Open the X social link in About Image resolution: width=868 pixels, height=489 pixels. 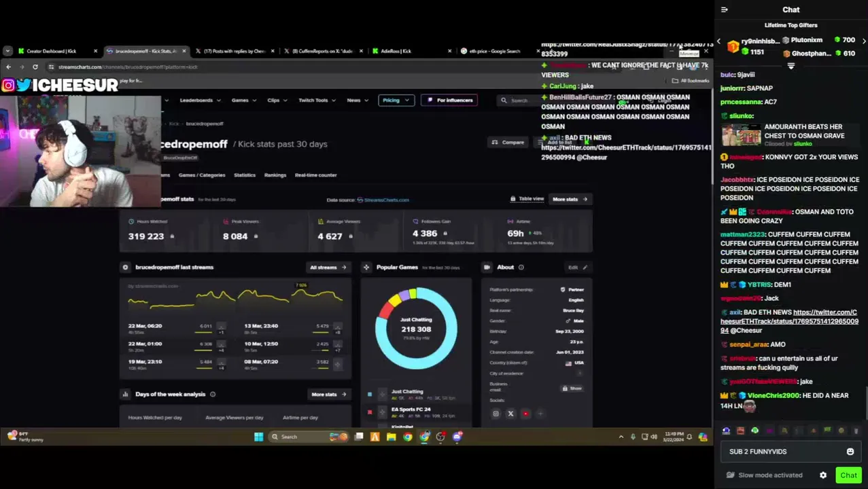pyautogui.click(x=510, y=414)
